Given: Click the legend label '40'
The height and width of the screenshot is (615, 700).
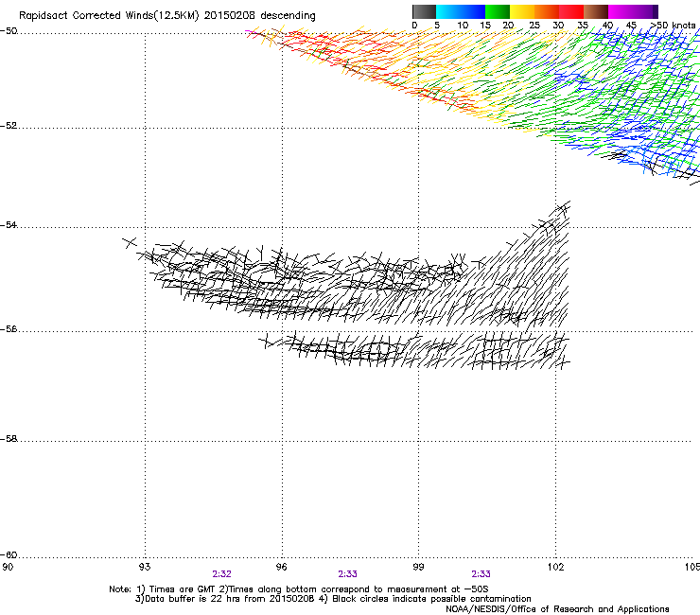Looking at the screenshot, I should coord(607,26).
